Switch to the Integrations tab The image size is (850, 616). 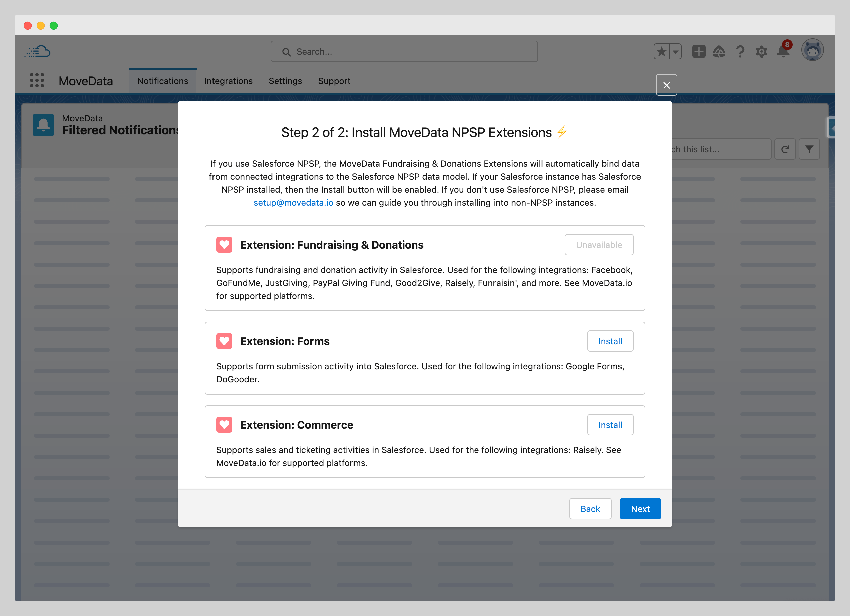[x=228, y=81]
